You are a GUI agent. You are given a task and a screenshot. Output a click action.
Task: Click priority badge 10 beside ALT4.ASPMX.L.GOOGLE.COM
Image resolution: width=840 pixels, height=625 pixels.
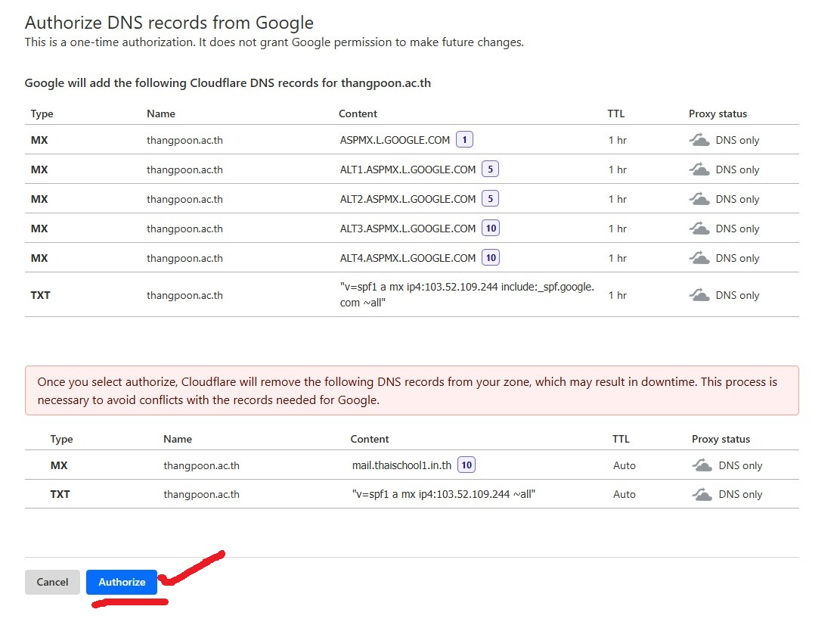pos(491,258)
